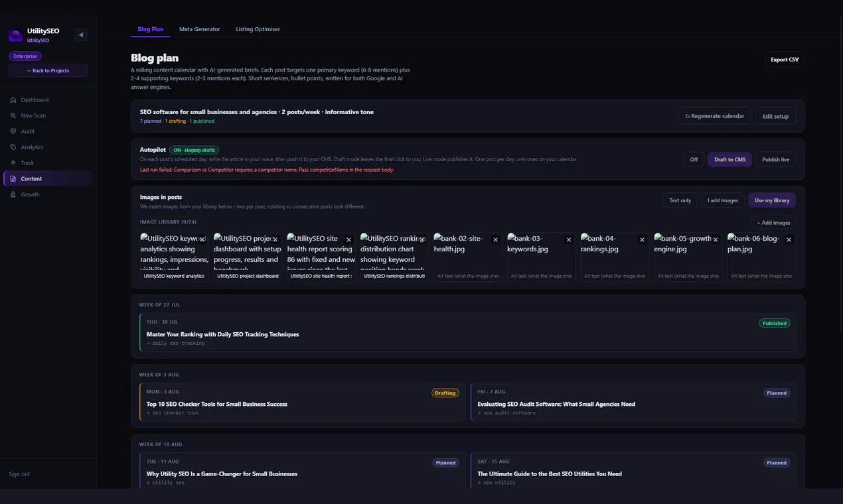Viewport: 843px width, 504px height.
Task: Edit alt text UtilitySEO project dashboard
Action: coord(248,276)
